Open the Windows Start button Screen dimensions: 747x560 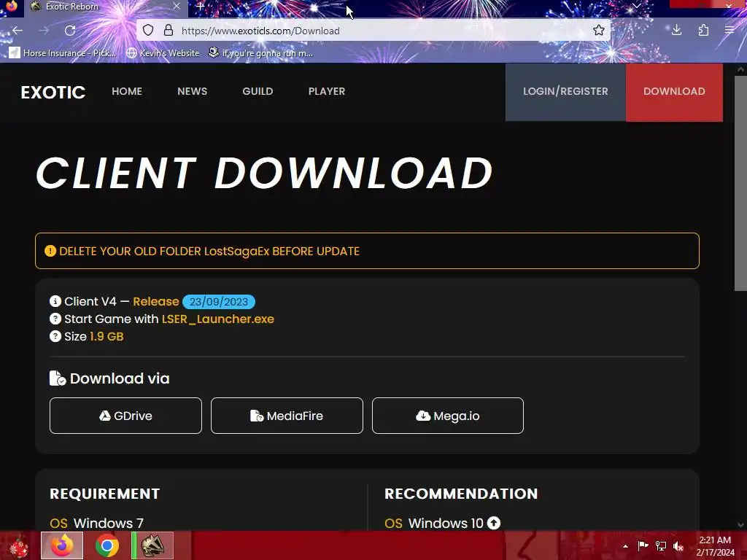(x=18, y=546)
